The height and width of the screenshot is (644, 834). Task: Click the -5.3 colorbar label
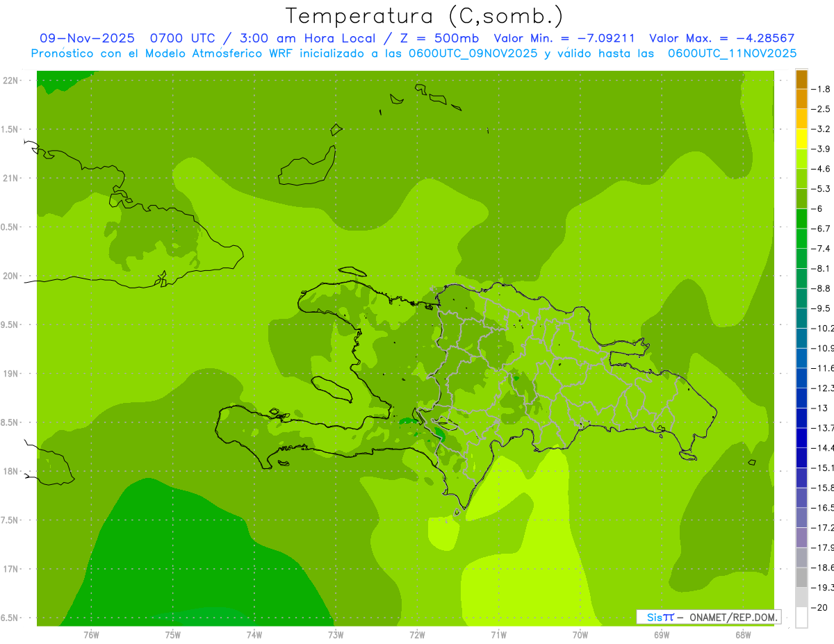click(822, 188)
